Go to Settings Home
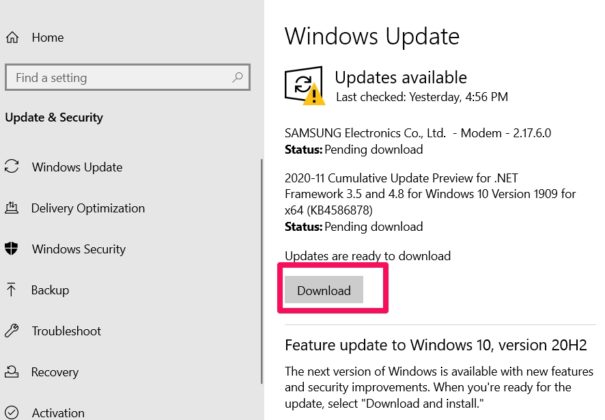 pos(47,37)
